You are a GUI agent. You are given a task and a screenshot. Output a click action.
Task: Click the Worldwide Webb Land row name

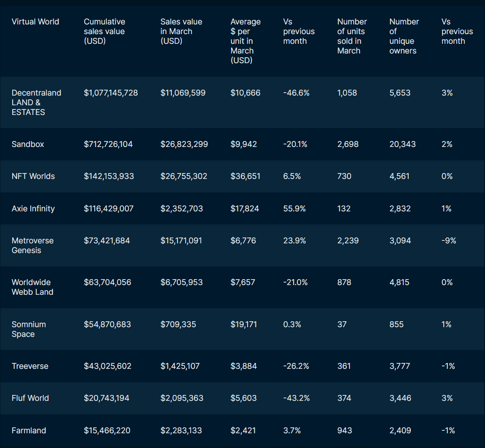(32, 287)
